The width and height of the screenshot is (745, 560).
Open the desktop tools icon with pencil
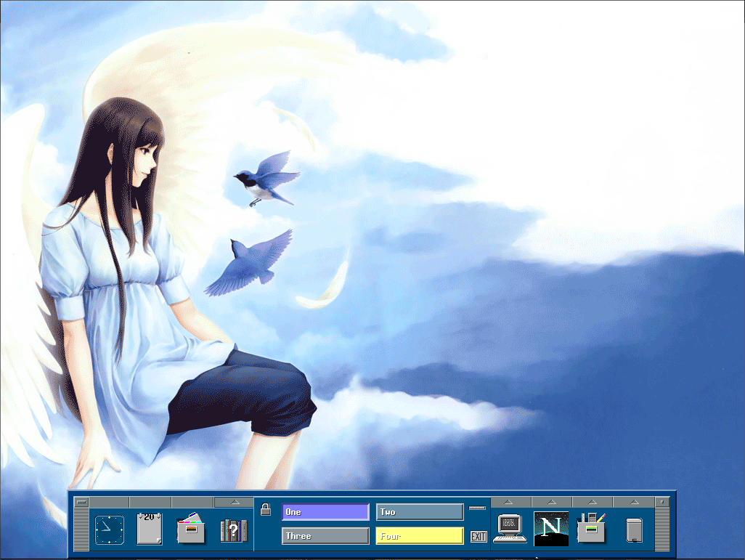click(592, 528)
